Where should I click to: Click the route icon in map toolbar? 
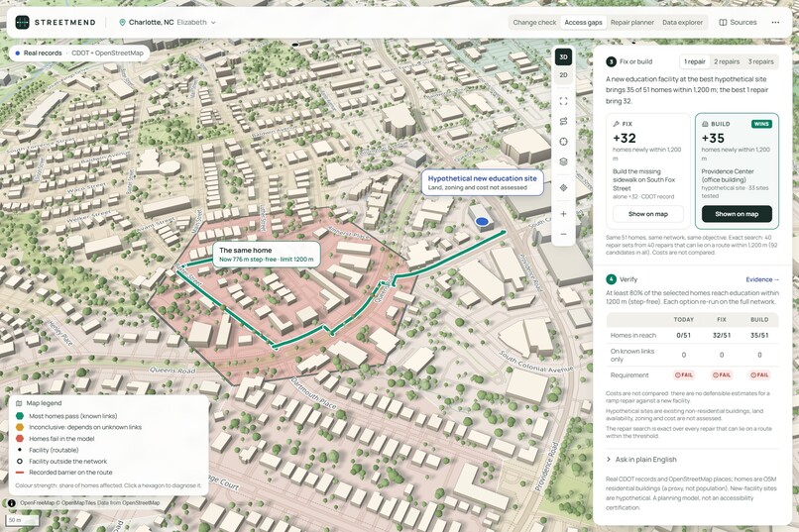[x=563, y=121]
